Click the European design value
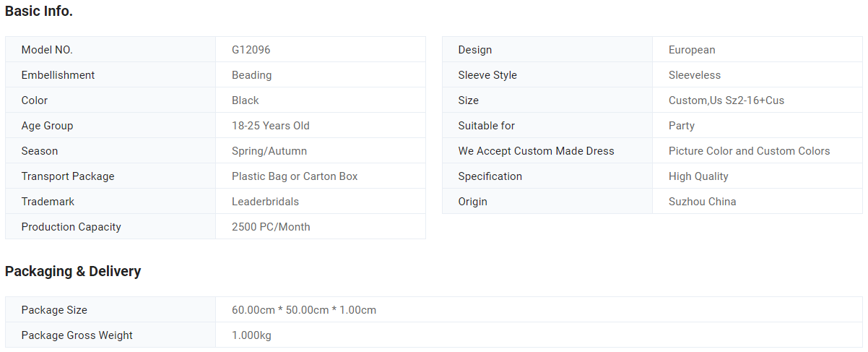Image resolution: width=868 pixels, height=352 pixels. [692, 50]
